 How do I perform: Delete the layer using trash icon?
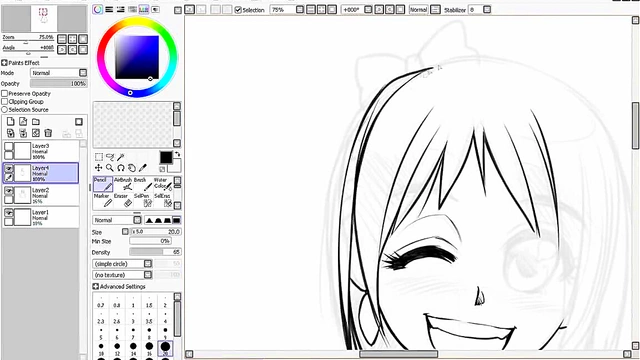coord(48,133)
